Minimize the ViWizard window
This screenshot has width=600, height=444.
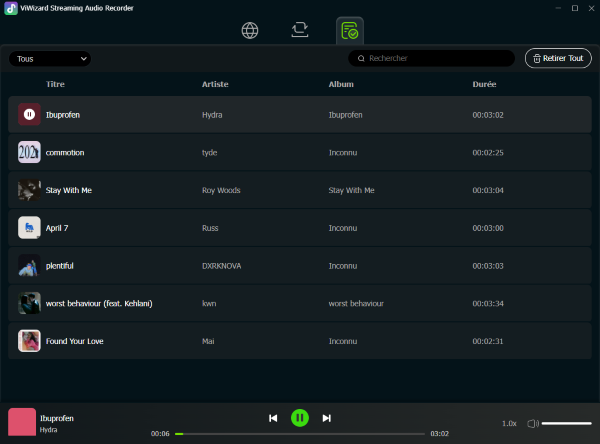558,8
